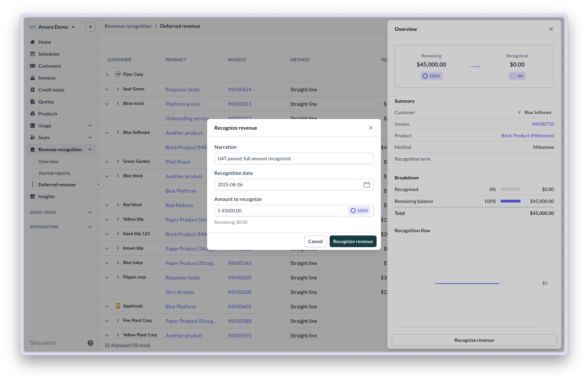The width and height of the screenshot is (588, 382).
Task: Click Cancel in the dialog
Action: pyautogui.click(x=315, y=241)
